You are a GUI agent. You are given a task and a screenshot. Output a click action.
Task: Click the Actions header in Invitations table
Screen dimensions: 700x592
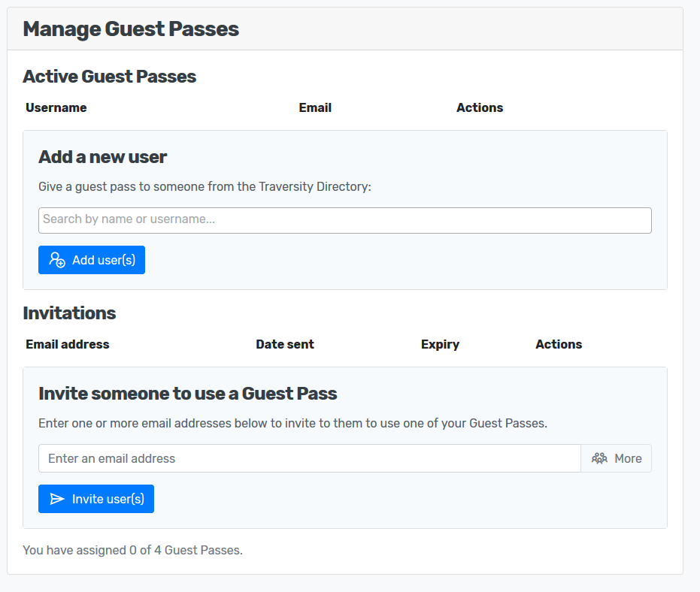[559, 344]
